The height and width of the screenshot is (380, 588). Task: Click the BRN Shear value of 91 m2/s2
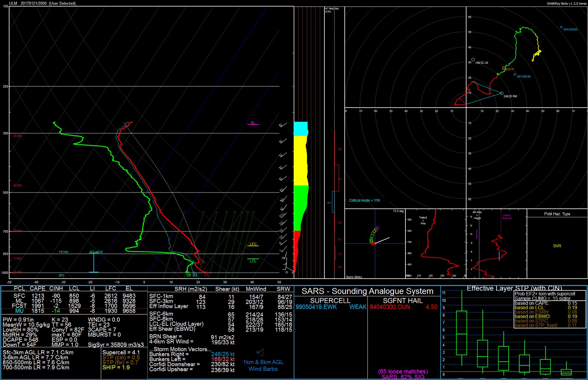click(x=222, y=337)
